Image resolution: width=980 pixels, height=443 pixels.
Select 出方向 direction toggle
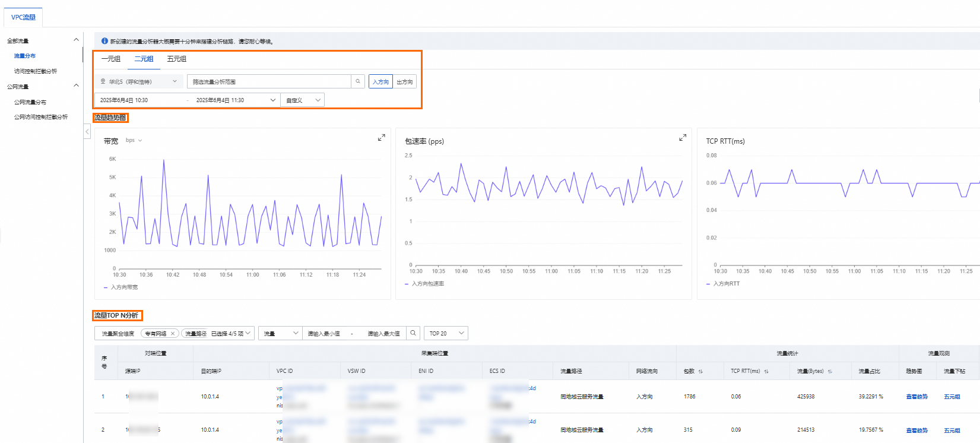click(405, 82)
